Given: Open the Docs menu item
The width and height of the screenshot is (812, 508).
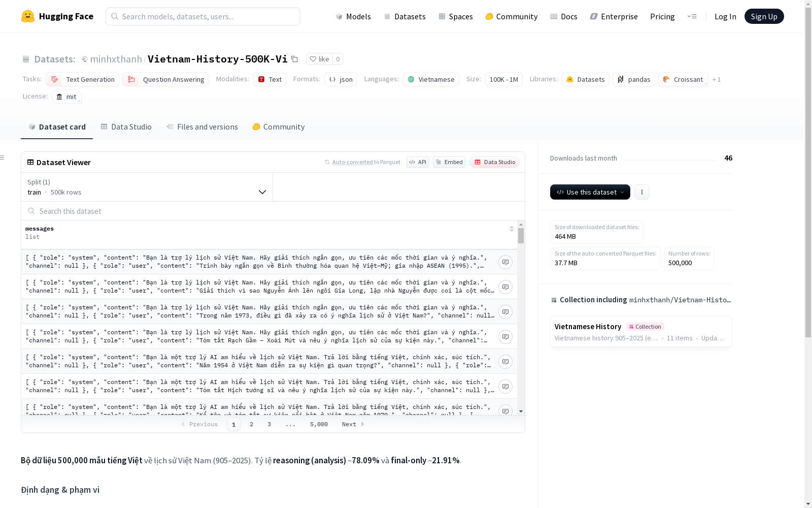Looking at the screenshot, I should (564, 16).
